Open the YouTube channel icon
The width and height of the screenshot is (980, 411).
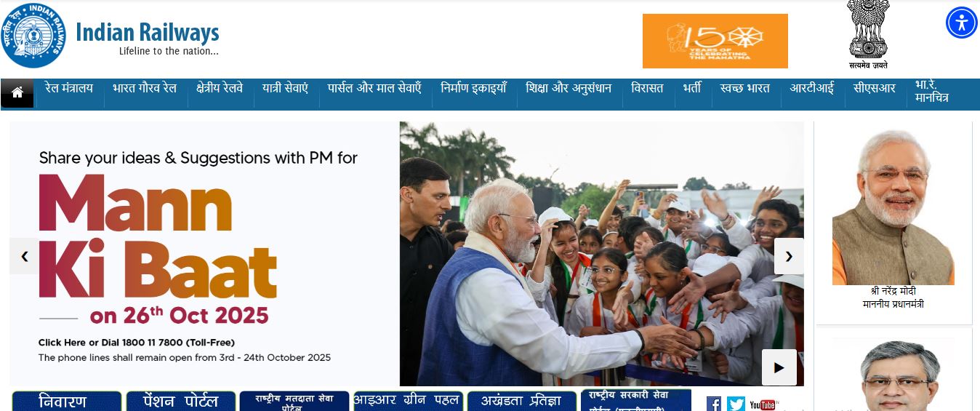click(x=763, y=404)
